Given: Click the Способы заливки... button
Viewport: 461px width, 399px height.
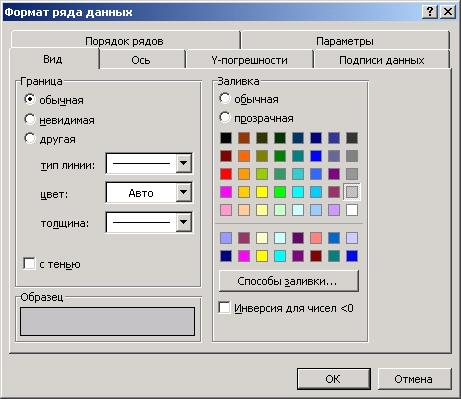Looking at the screenshot, I should [288, 281].
